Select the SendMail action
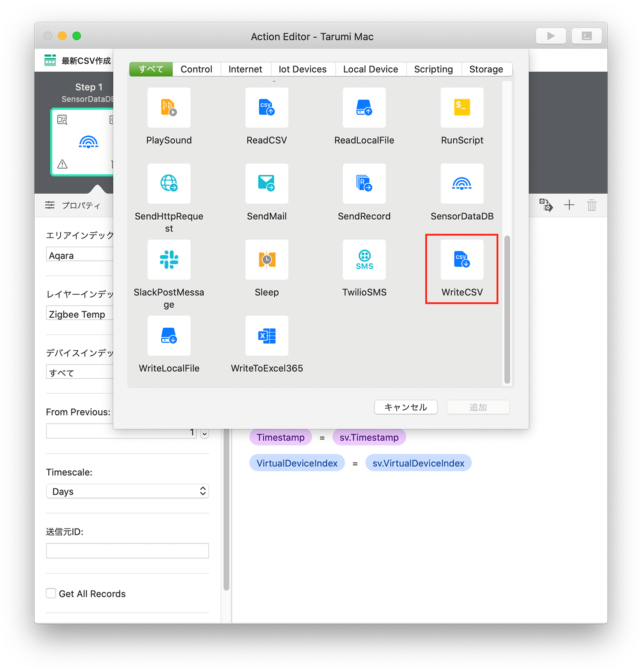Viewport: 642px width, 672px height. pyautogui.click(x=267, y=183)
